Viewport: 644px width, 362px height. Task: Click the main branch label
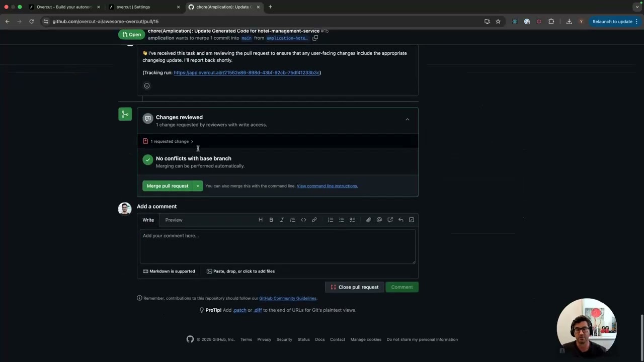(x=247, y=38)
